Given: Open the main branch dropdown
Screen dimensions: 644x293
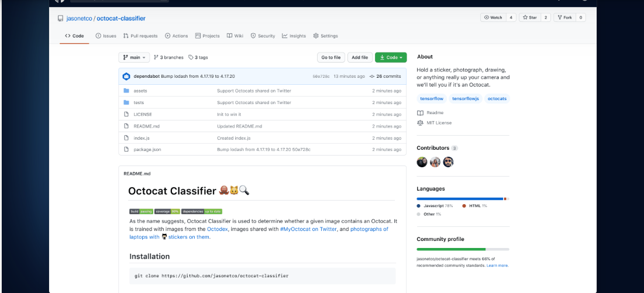Looking at the screenshot, I should (134, 57).
